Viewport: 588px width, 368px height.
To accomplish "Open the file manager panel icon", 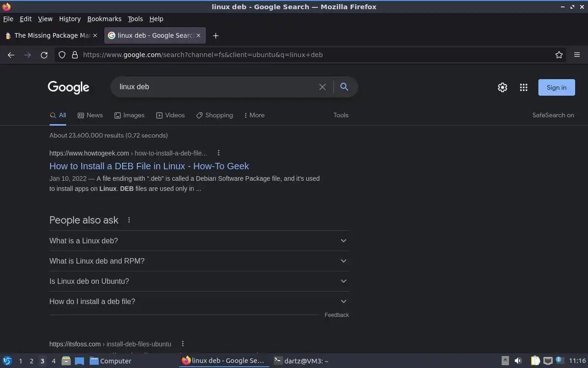I will (x=66, y=361).
